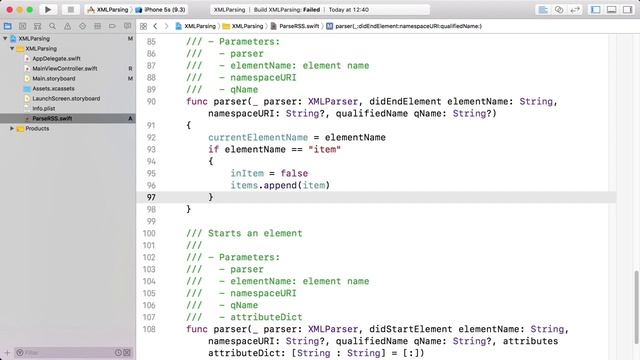Toggle the navigator panel visibility
Image resolution: width=640 pixels, height=360 pixels.
596,9
